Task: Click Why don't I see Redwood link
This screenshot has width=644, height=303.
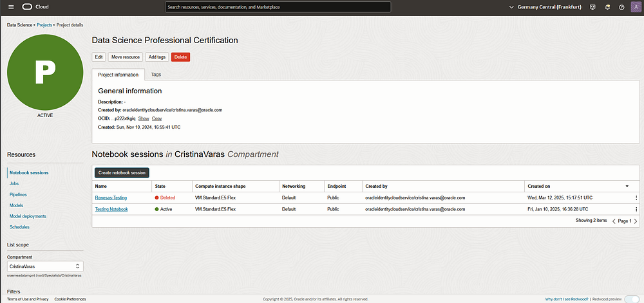Action: [567, 299]
